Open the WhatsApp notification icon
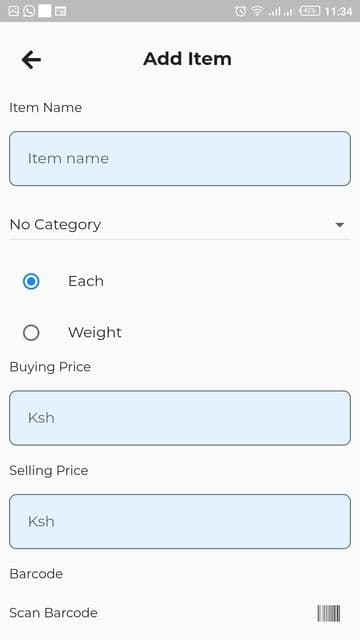The image size is (360, 640). point(29,11)
